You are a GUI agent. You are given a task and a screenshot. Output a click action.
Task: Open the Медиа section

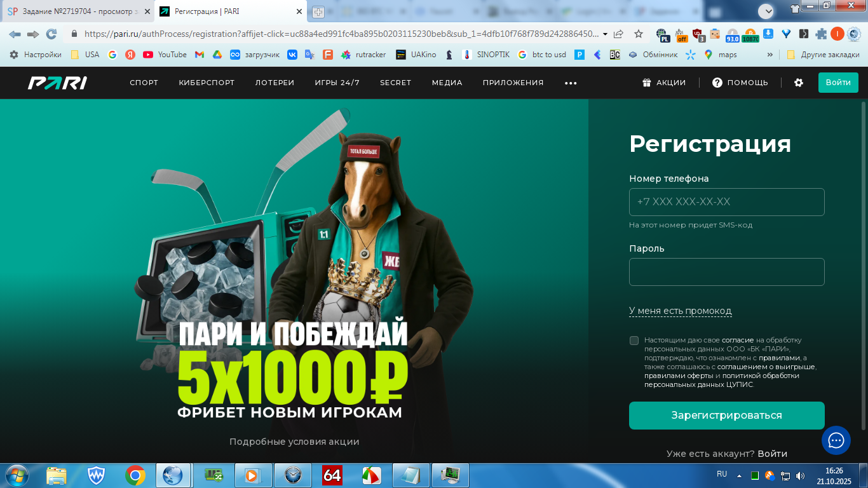click(x=447, y=83)
